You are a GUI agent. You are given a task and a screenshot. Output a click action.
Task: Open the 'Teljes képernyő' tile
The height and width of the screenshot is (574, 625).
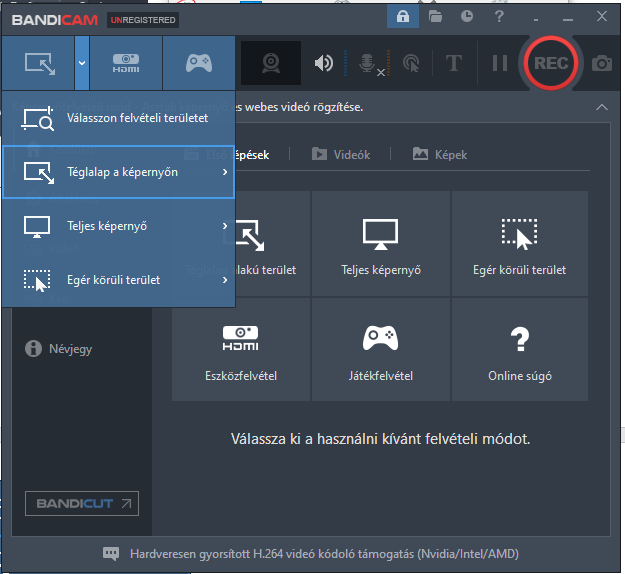[381, 244]
